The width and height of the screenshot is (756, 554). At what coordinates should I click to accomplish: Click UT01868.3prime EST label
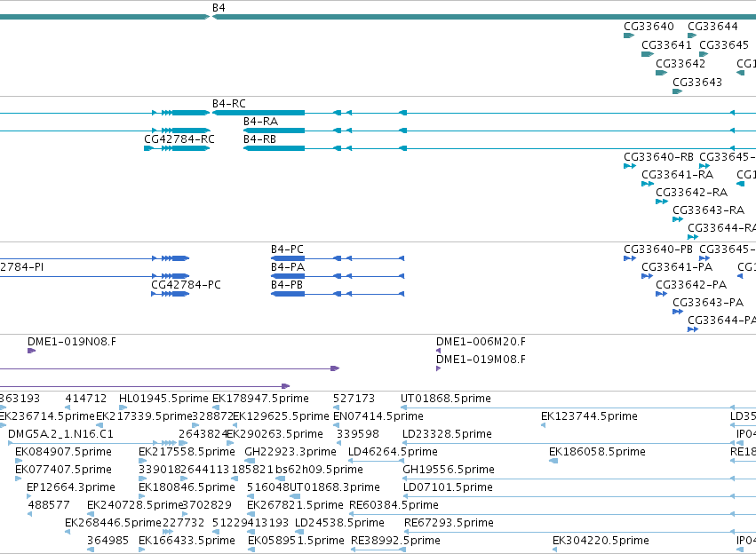click(x=335, y=488)
